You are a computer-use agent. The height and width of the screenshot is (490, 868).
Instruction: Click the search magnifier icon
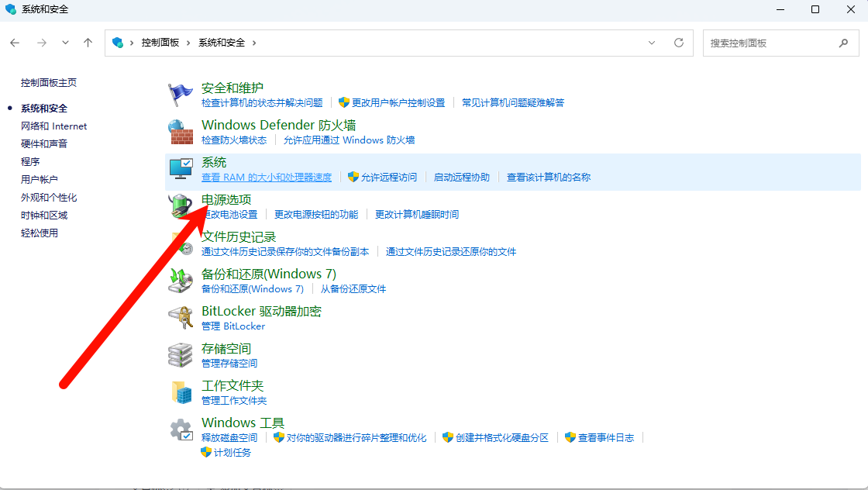[x=843, y=43]
